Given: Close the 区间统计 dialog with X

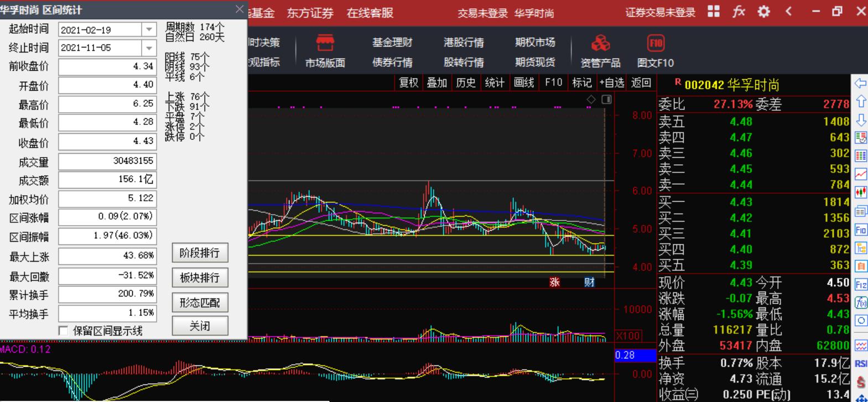Looking at the screenshot, I should coord(240,9).
